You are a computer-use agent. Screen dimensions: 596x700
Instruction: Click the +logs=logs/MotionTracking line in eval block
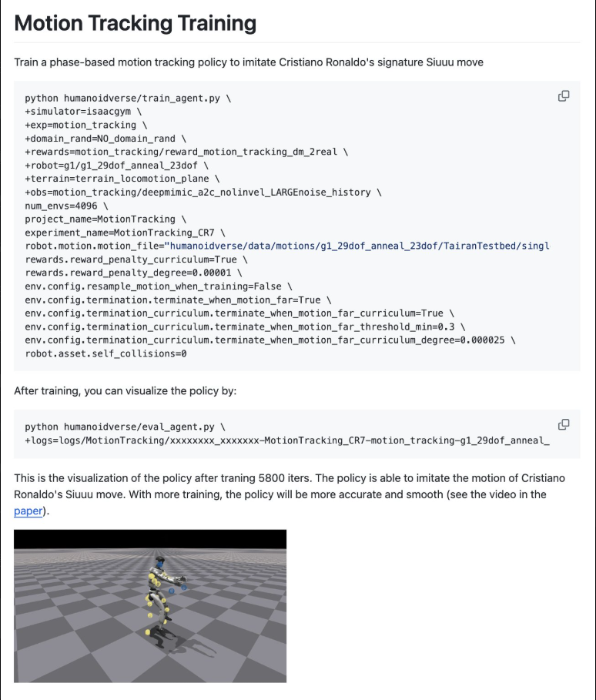pyautogui.click(x=287, y=440)
